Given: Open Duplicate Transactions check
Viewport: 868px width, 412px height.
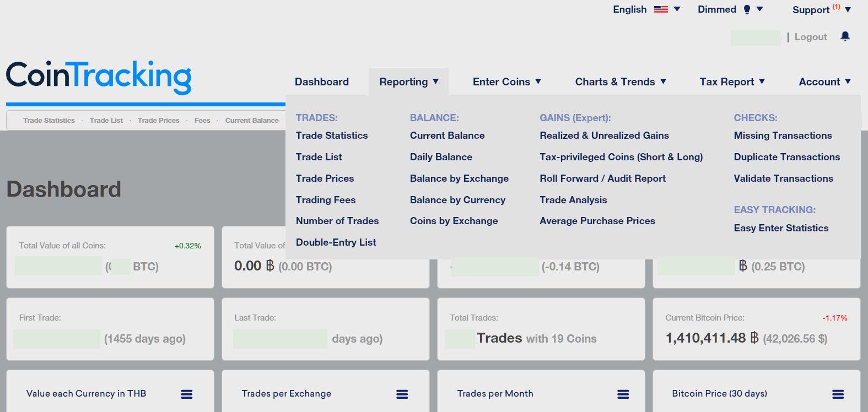Looking at the screenshot, I should coord(787,157).
